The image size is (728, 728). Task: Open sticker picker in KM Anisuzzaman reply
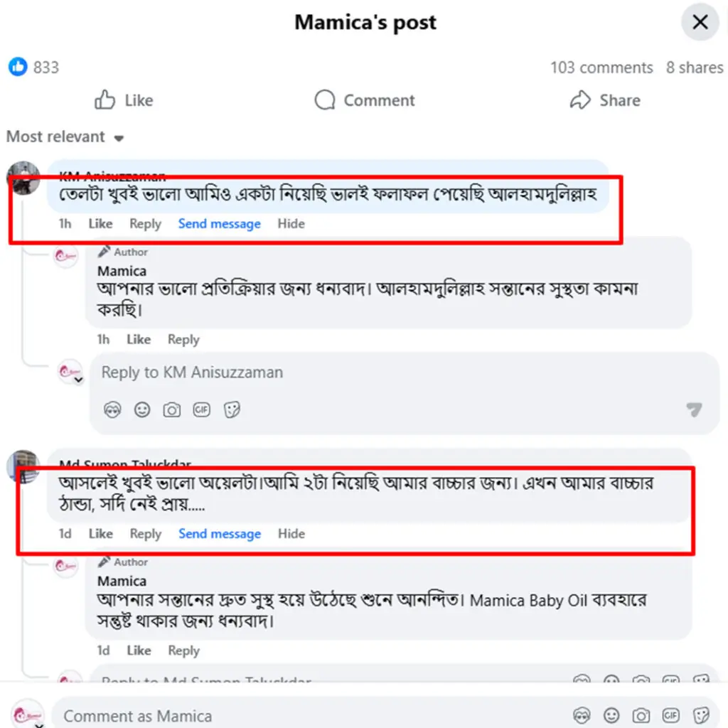click(232, 410)
